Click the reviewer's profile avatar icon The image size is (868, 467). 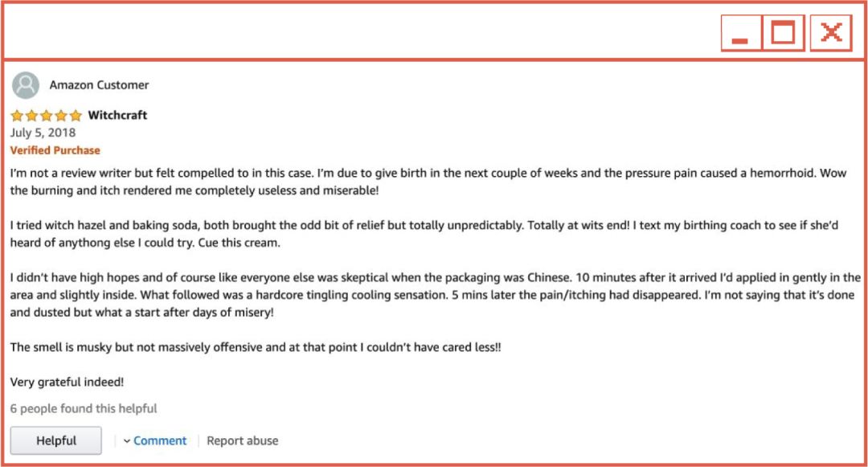coord(26,85)
